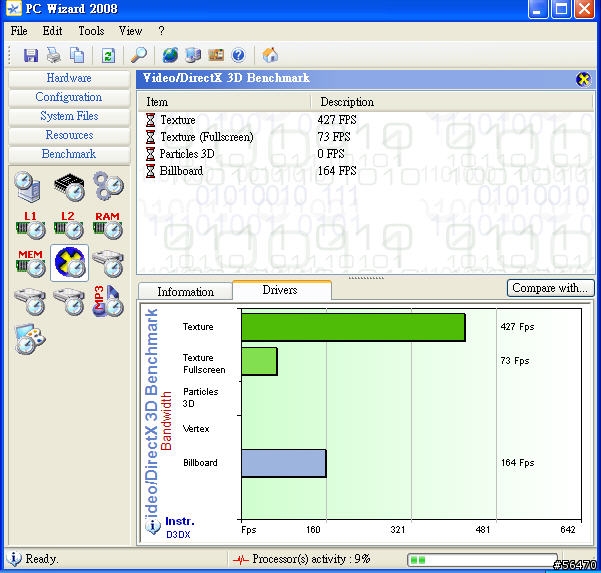Run the L1 cache benchmark
Image resolution: width=601 pixels, height=573 pixels.
31,225
